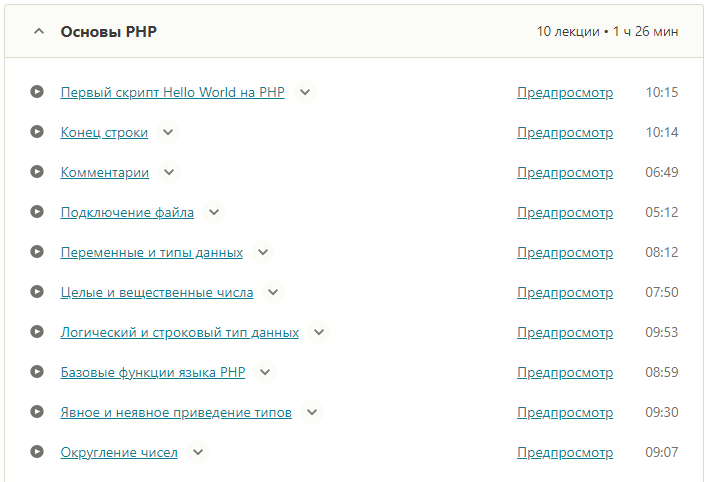Click play icon next to Подключение файла
Image resolution: width=707 pixels, height=482 pixels.
tap(37, 212)
